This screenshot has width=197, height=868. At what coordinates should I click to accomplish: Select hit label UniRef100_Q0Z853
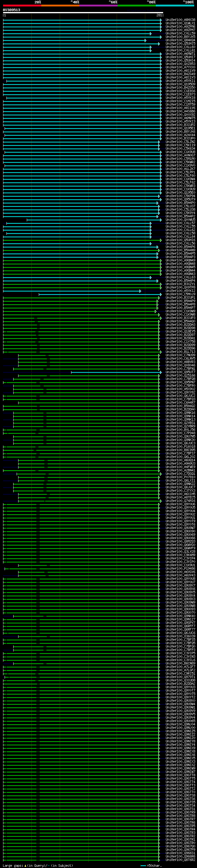coord(180,64)
